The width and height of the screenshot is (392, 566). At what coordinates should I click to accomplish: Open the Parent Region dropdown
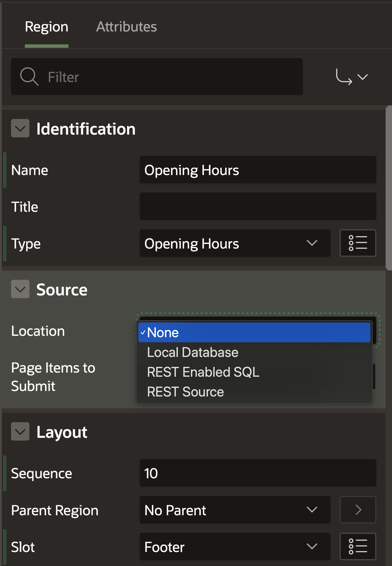click(235, 510)
